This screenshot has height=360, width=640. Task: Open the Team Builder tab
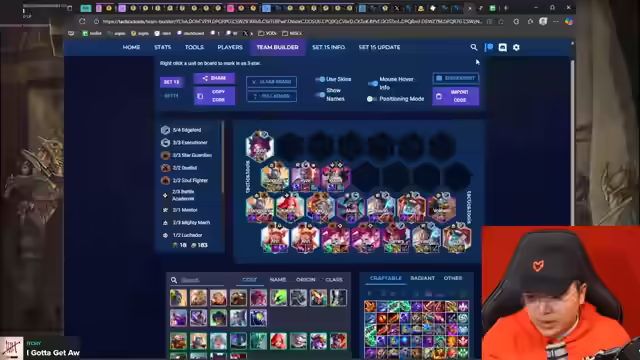click(278, 47)
